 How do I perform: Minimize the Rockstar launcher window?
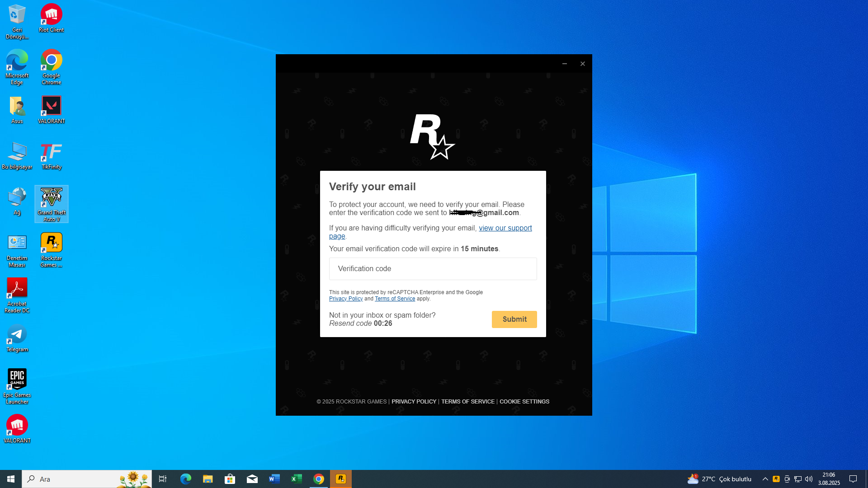[565, 64]
